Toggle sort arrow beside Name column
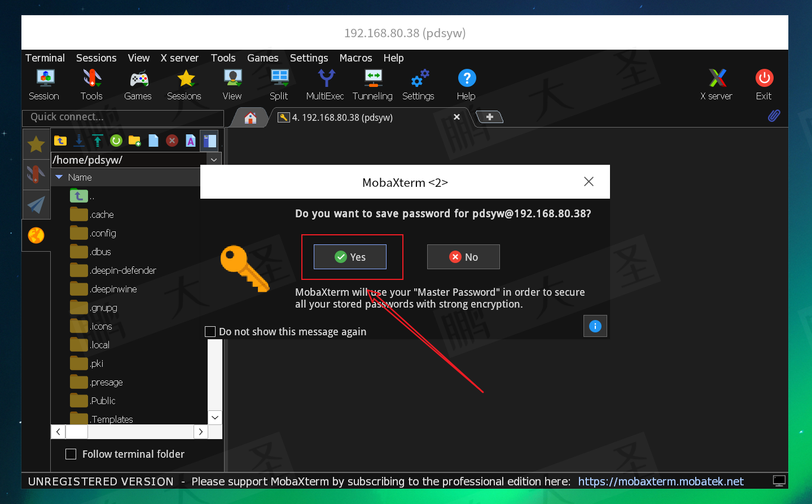Image resolution: width=812 pixels, height=504 pixels. point(59,177)
